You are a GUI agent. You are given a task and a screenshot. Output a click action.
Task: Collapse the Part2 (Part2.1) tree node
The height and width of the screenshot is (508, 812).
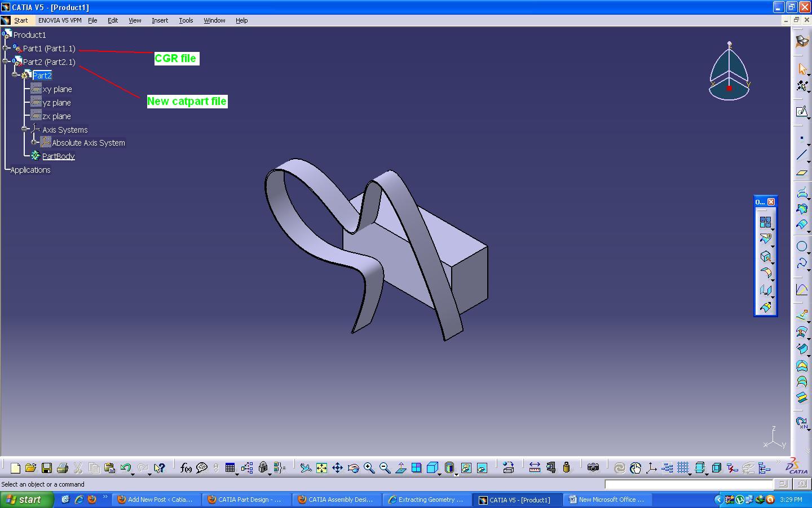(x=6, y=62)
